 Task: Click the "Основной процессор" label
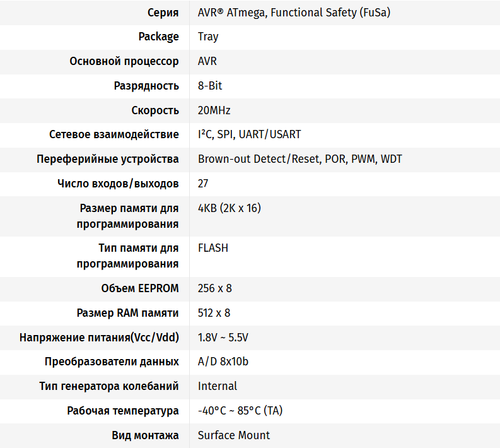124,61
